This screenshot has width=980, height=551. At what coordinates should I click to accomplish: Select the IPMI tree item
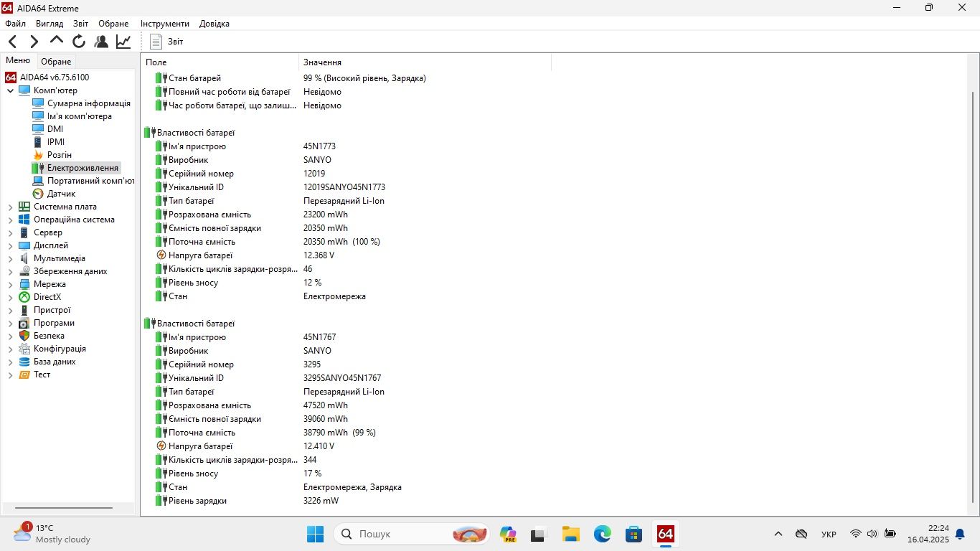click(x=56, y=142)
